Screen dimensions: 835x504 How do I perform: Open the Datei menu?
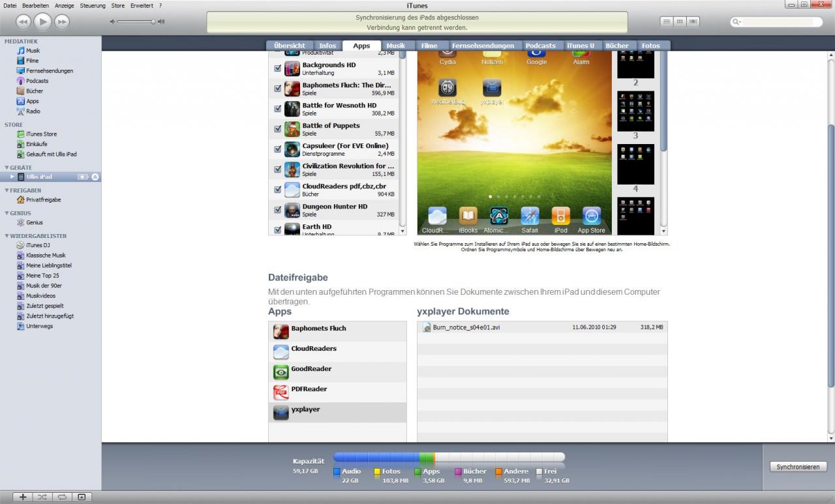[10, 5]
